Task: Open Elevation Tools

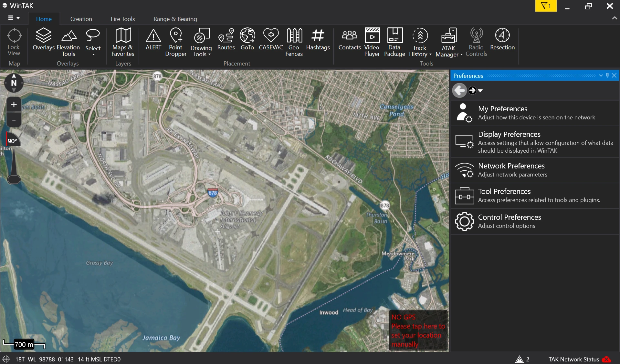Action: pos(68,42)
